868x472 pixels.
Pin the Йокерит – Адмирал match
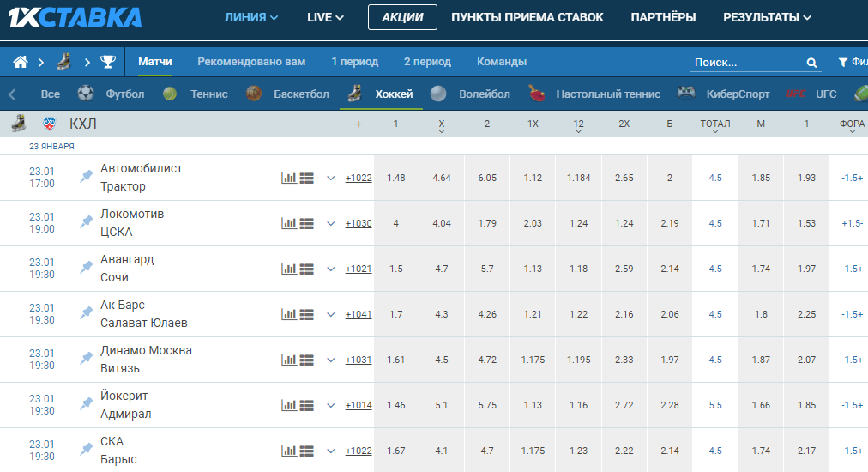pyautogui.click(x=86, y=404)
